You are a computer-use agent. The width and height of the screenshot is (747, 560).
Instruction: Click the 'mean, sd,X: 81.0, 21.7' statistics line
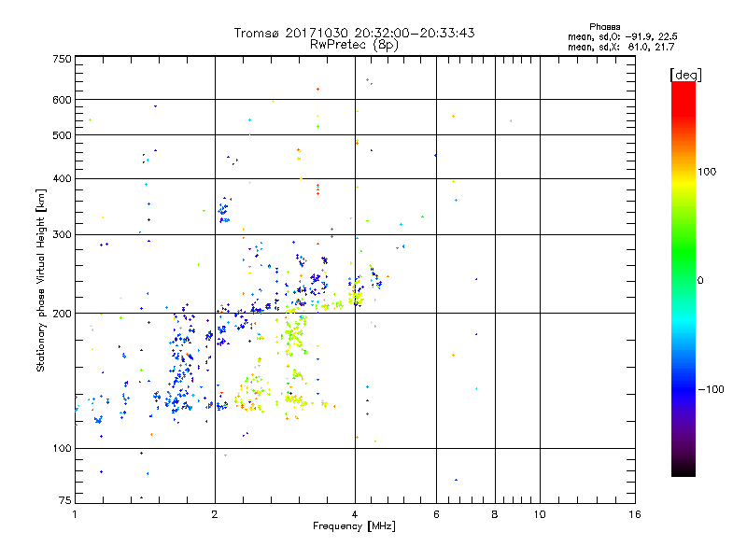coord(621,47)
